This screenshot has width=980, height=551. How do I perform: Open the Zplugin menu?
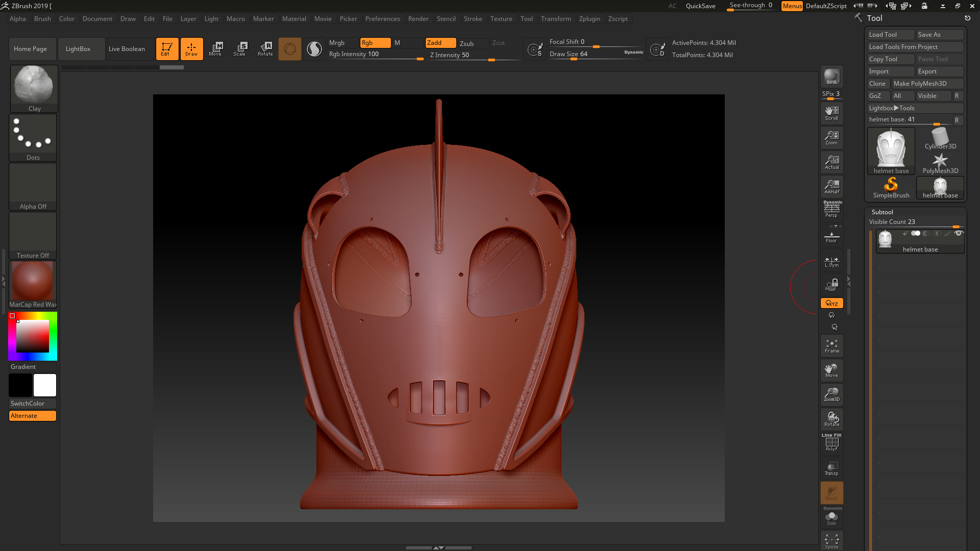pos(590,19)
